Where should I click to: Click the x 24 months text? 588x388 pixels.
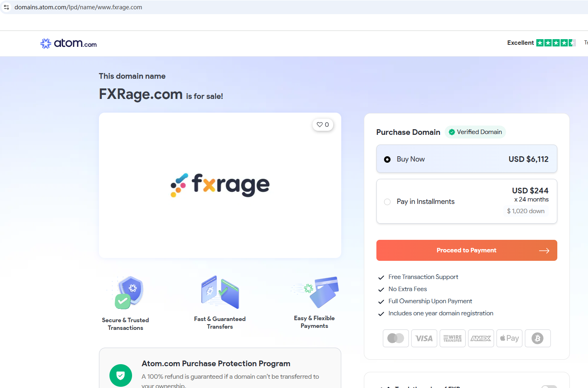(x=531, y=199)
